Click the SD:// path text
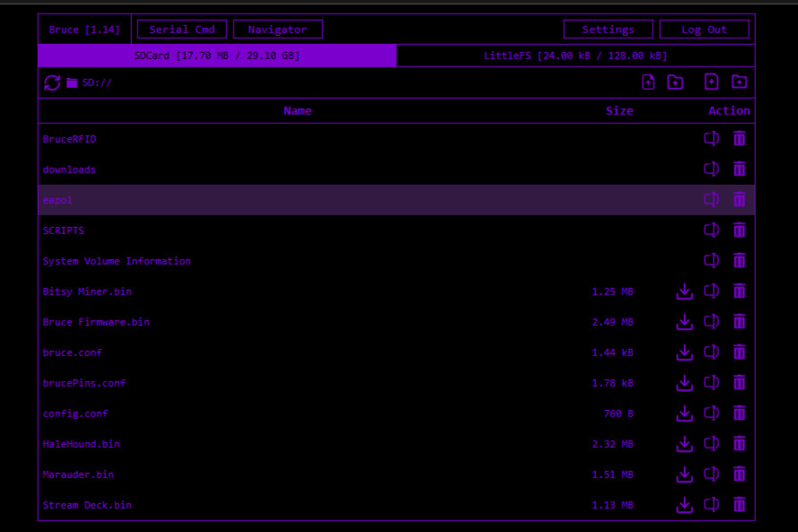This screenshot has height=532, width=798. coord(97,83)
